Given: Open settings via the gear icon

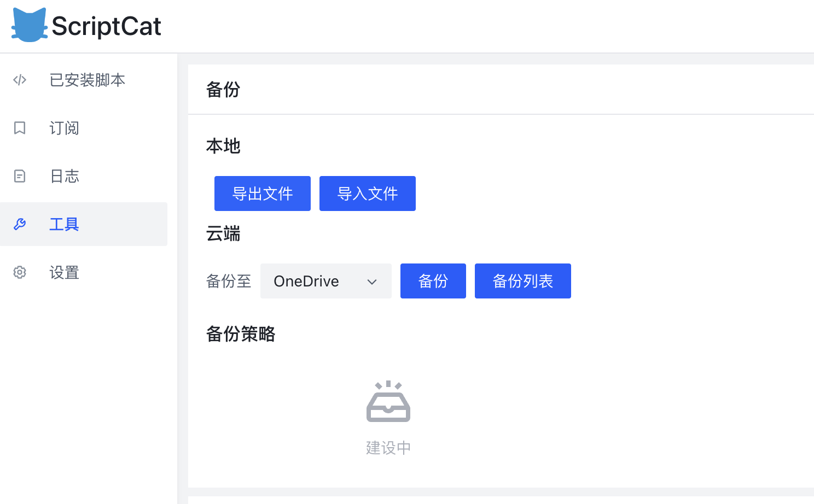Looking at the screenshot, I should (x=20, y=272).
